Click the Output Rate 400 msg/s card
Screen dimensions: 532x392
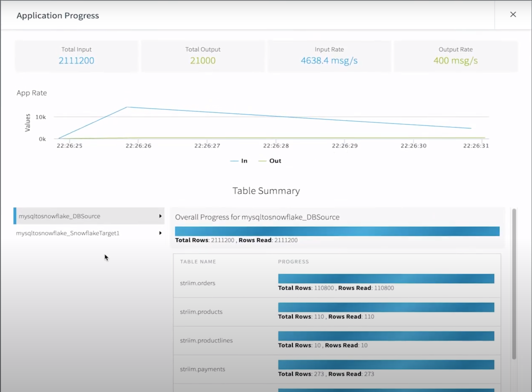click(x=455, y=56)
